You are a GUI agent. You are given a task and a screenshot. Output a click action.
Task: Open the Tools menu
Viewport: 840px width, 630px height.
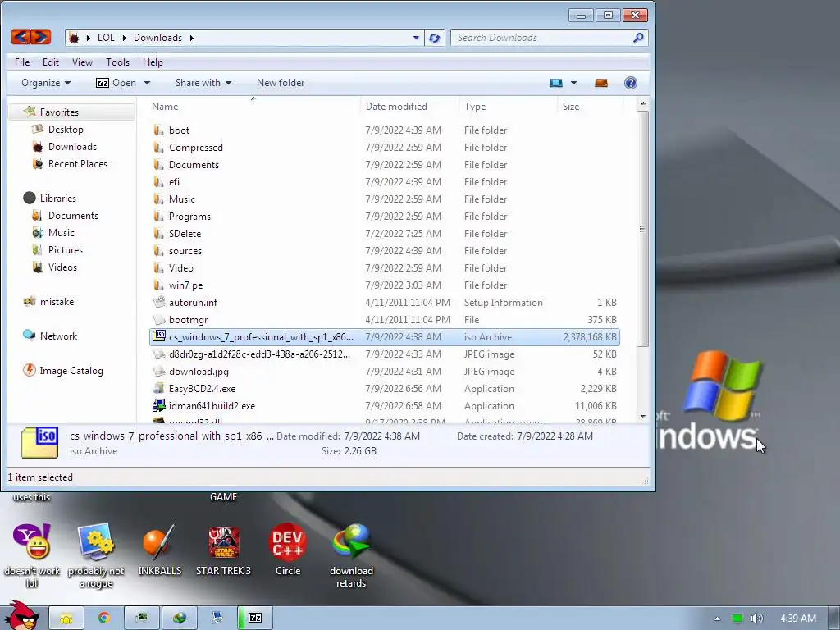[x=118, y=62]
